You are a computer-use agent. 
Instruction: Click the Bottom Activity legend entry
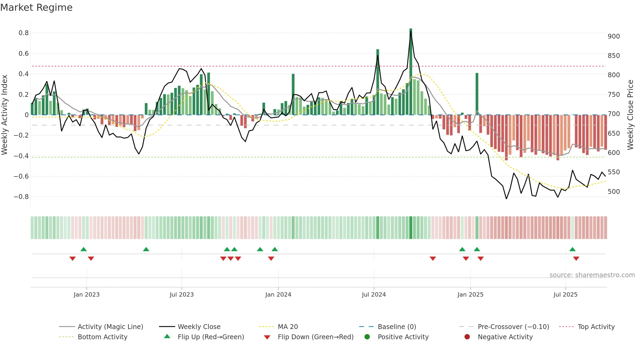pos(93,337)
